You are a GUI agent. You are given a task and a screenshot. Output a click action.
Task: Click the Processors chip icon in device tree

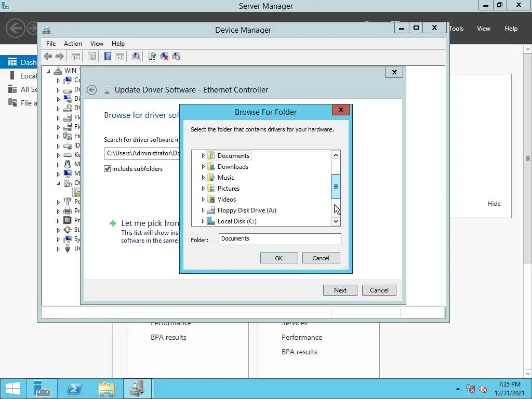coord(68,220)
